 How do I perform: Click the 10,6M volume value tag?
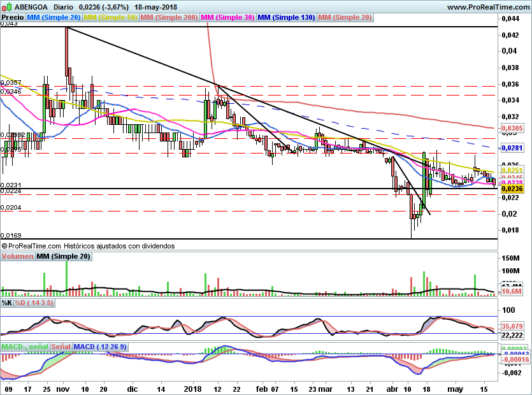pos(513,291)
